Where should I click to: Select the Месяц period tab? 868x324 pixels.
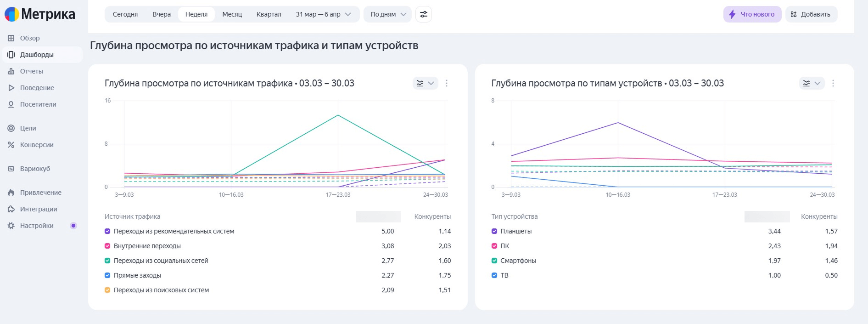click(x=232, y=14)
